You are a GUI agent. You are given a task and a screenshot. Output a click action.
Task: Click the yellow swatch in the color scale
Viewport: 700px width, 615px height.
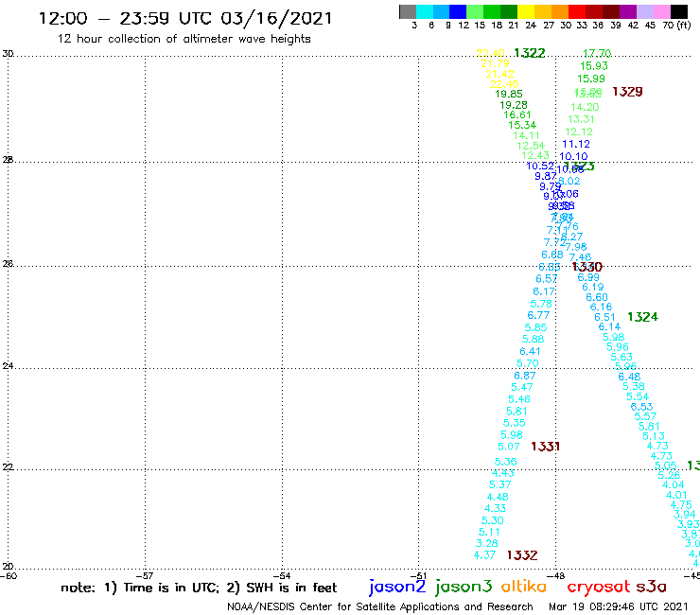[526, 11]
